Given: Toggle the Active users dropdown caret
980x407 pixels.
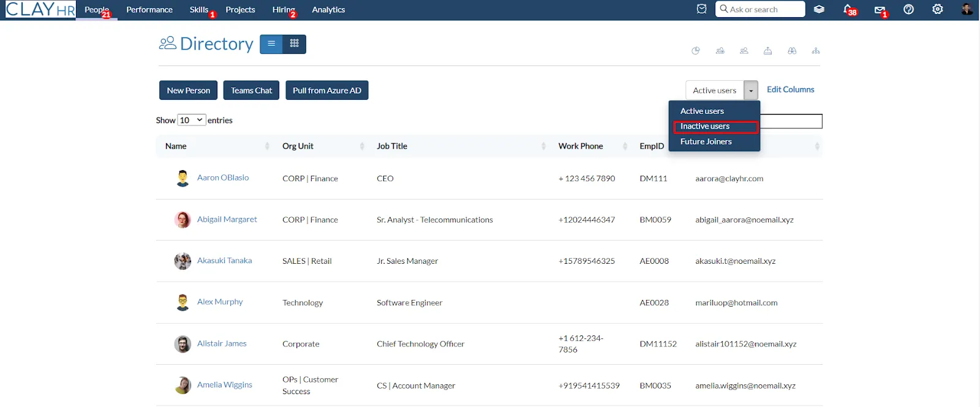Looking at the screenshot, I should [x=751, y=91].
